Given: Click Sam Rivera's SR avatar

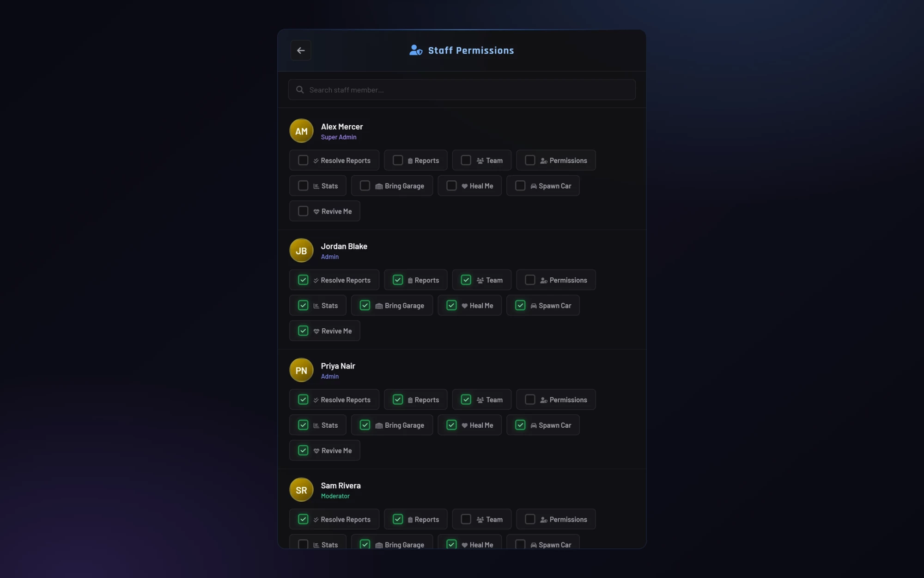Looking at the screenshot, I should pos(301,490).
